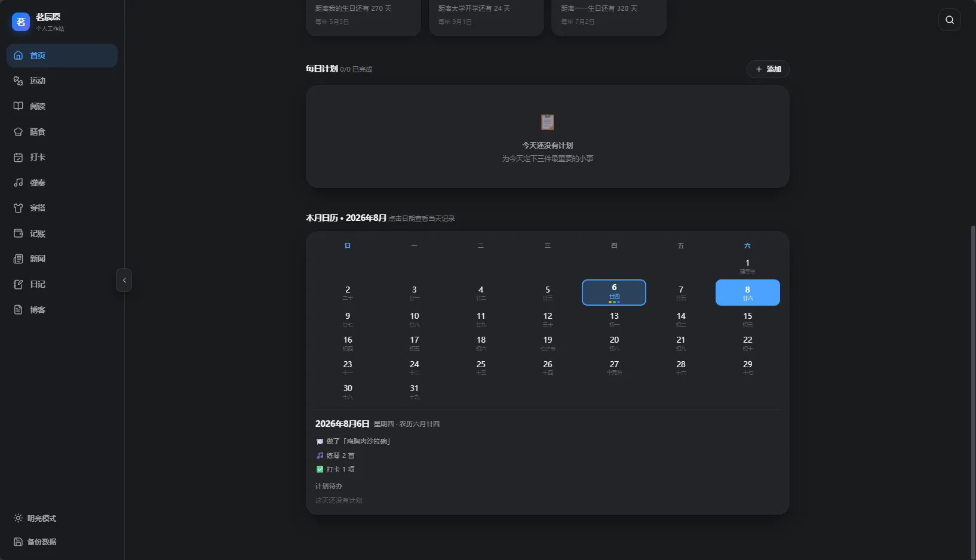This screenshot has height=560, width=976.
Task: Click the 打卡 1 项 record
Action: 335,469
